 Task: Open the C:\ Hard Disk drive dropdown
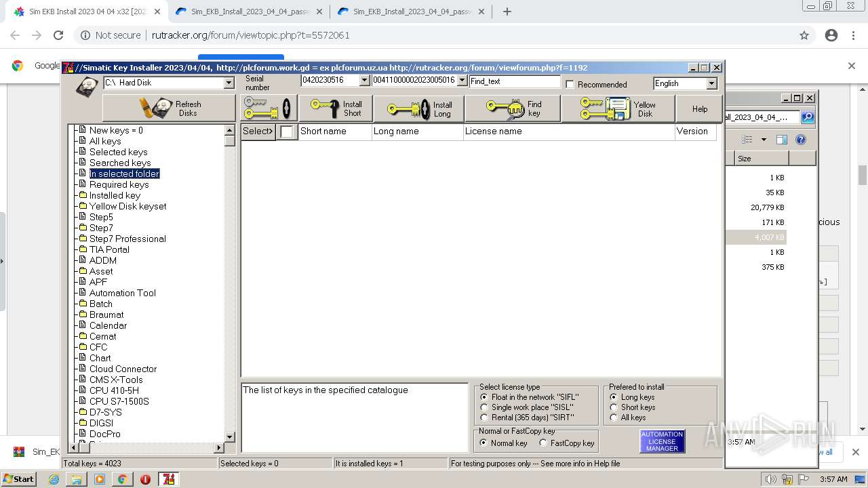click(229, 83)
